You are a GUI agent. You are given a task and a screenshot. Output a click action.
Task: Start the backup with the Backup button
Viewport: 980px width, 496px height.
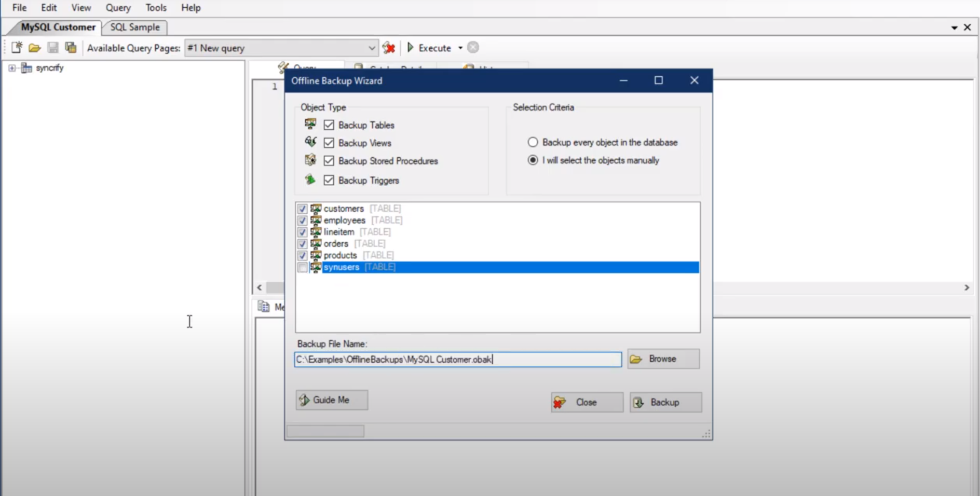click(x=665, y=402)
